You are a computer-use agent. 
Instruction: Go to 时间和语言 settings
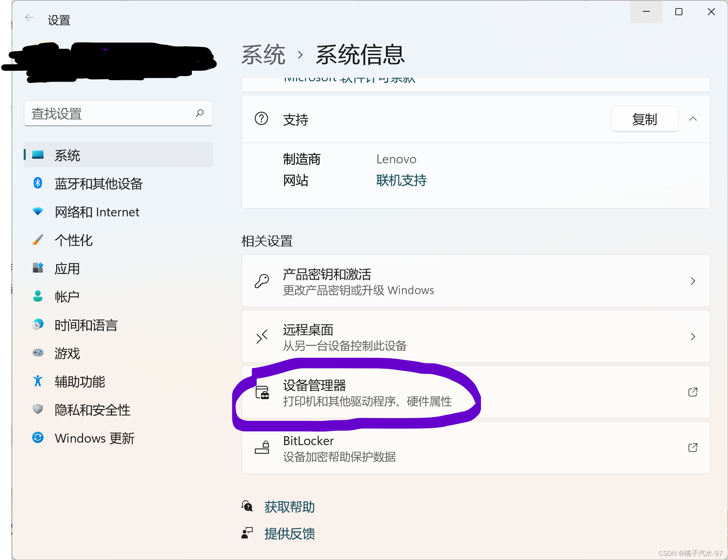point(86,325)
